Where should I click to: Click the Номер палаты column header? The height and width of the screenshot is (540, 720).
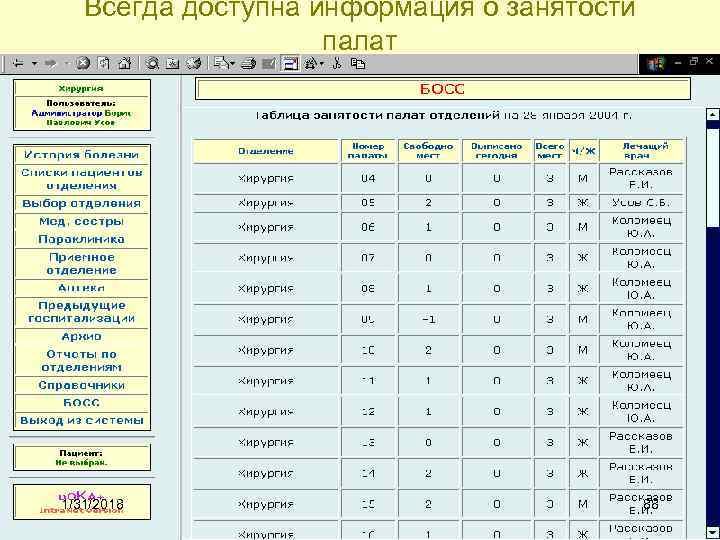368,151
